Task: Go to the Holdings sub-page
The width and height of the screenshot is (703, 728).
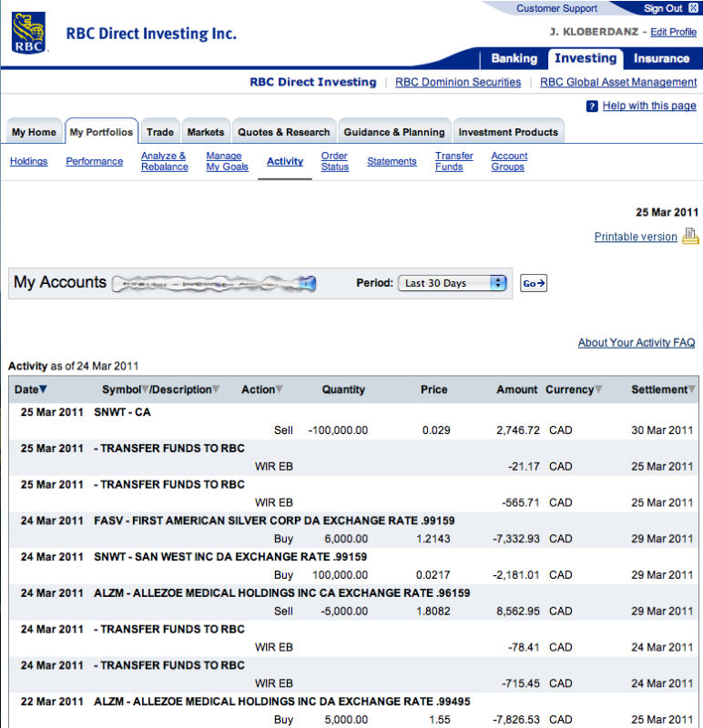Action: click(x=29, y=161)
